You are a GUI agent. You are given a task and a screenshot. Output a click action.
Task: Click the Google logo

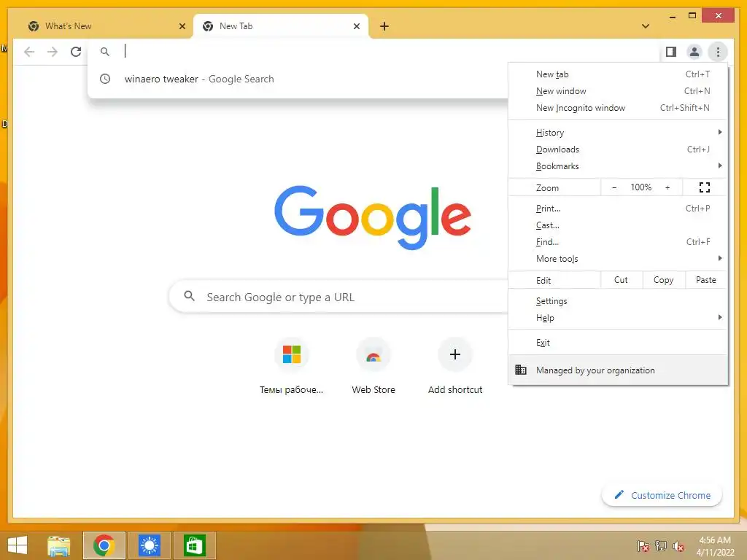(373, 217)
